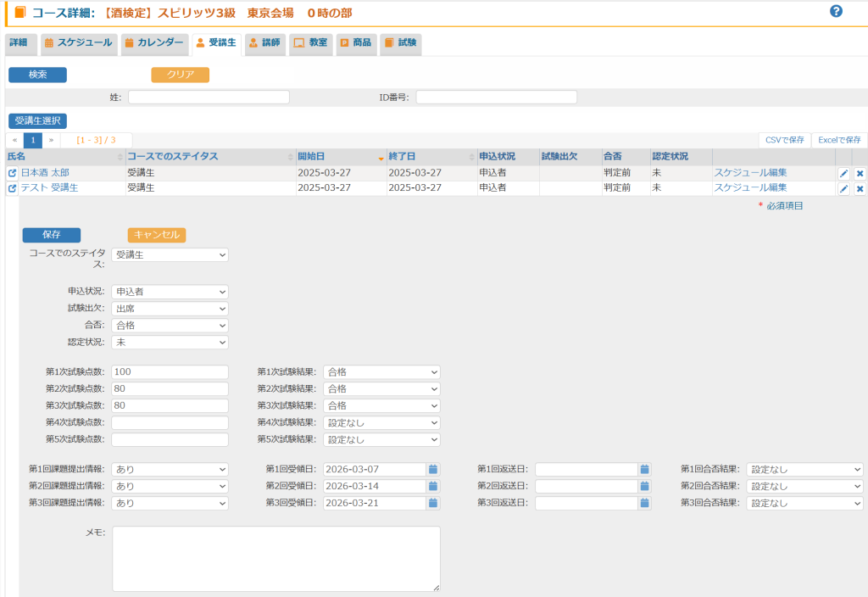Open calendar picker for 第3回受領日
The image size is (868, 597).
(433, 503)
